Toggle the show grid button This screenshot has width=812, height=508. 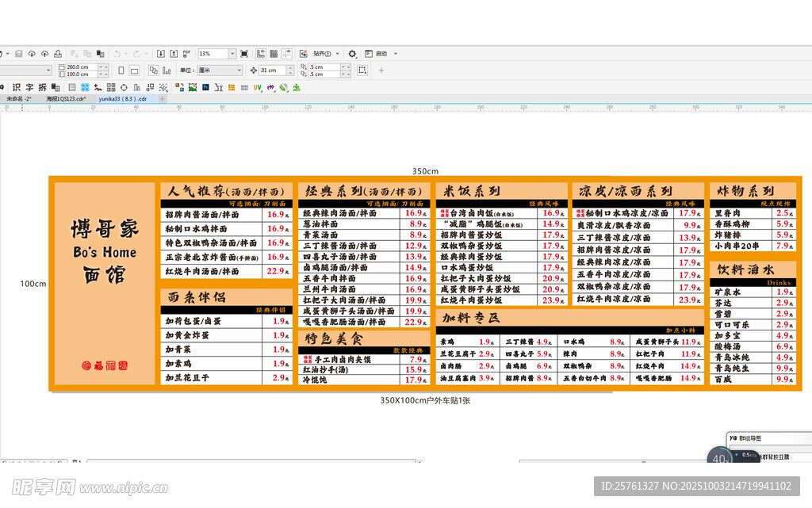click(273, 54)
